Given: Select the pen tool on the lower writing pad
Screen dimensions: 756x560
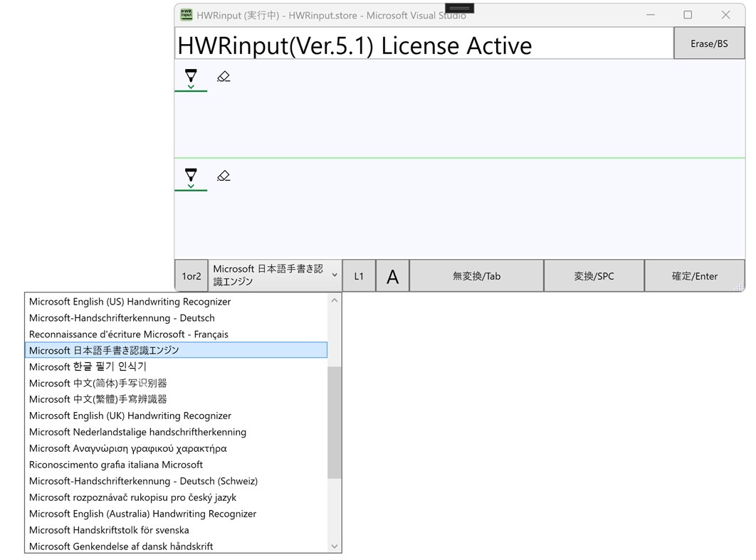Looking at the screenshot, I should click(x=191, y=176).
